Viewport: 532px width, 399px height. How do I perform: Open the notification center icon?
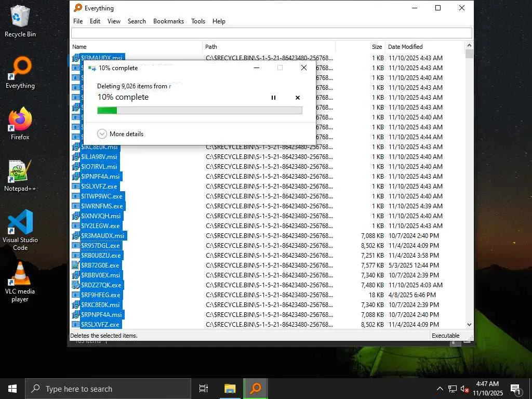tap(515, 389)
